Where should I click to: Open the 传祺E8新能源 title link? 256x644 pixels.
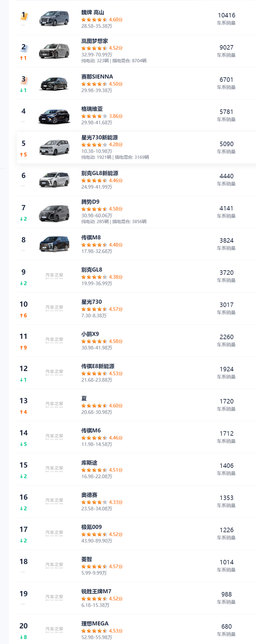pos(98,366)
